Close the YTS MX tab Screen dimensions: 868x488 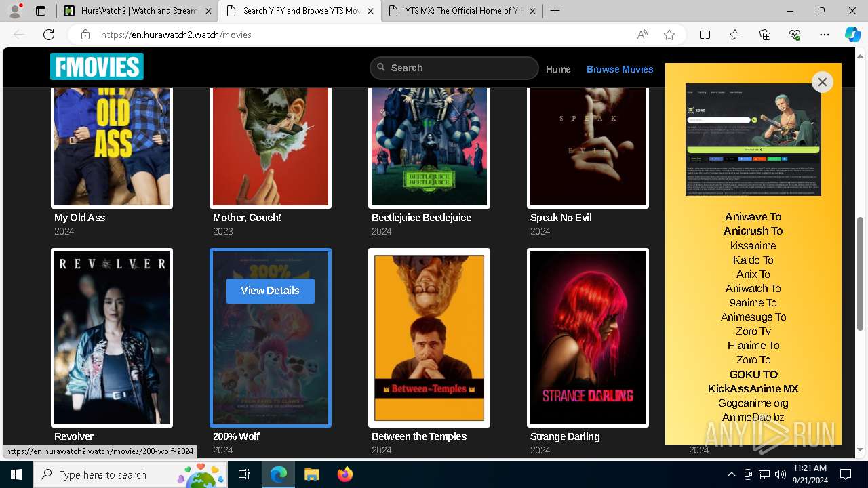coord(533,11)
